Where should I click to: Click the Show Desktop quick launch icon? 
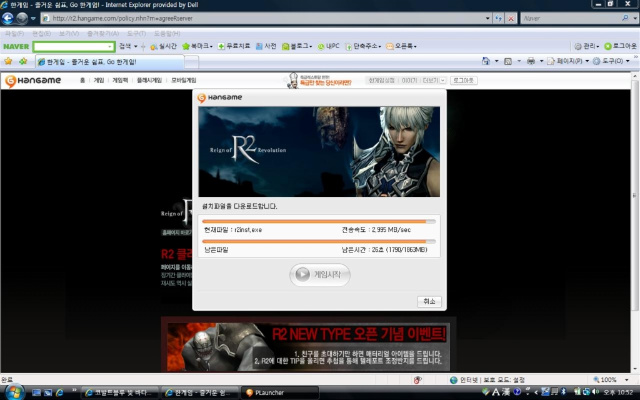(x=36, y=392)
